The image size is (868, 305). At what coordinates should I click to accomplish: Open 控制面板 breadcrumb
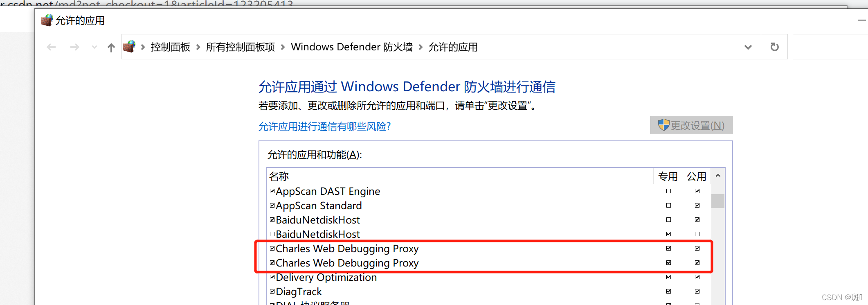tap(171, 47)
